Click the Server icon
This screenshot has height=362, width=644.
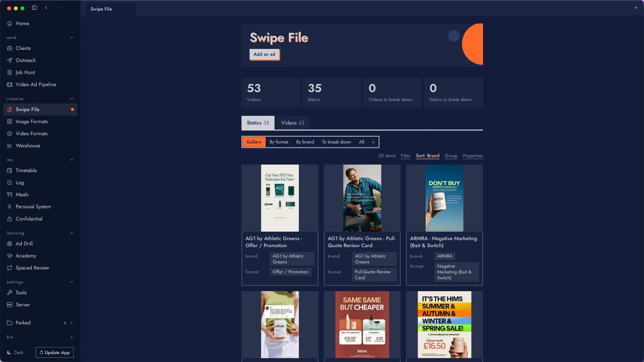[x=10, y=305]
